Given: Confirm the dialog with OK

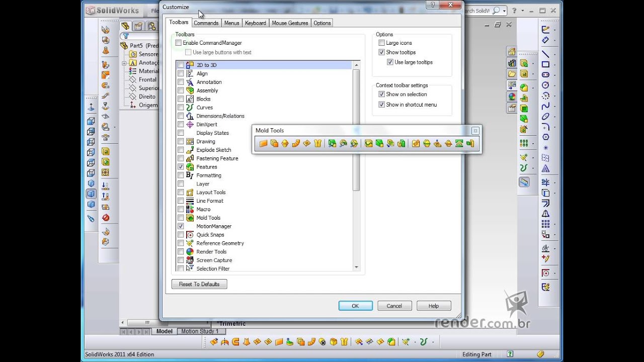Looking at the screenshot, I should (355, 306).
